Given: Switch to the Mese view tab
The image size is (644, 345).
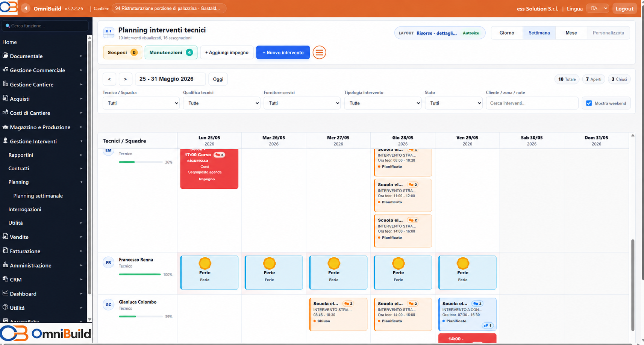Looking at the screenshot, I should point(571,33).
